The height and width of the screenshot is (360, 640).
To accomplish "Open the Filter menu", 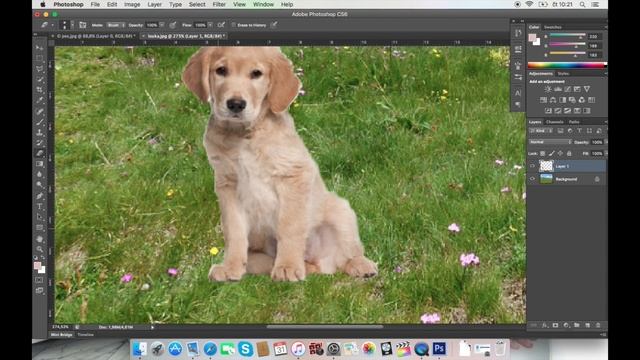I will 219,4.
